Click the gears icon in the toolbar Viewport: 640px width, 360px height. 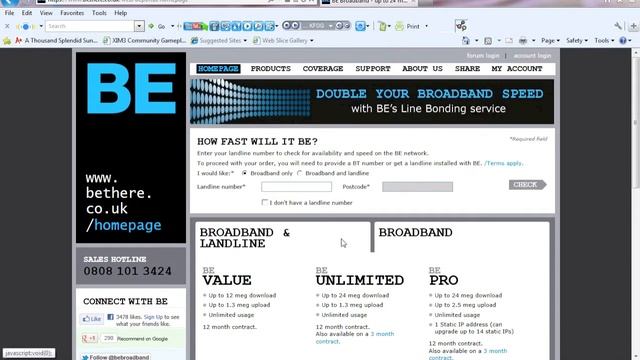[x=461, y=26]
